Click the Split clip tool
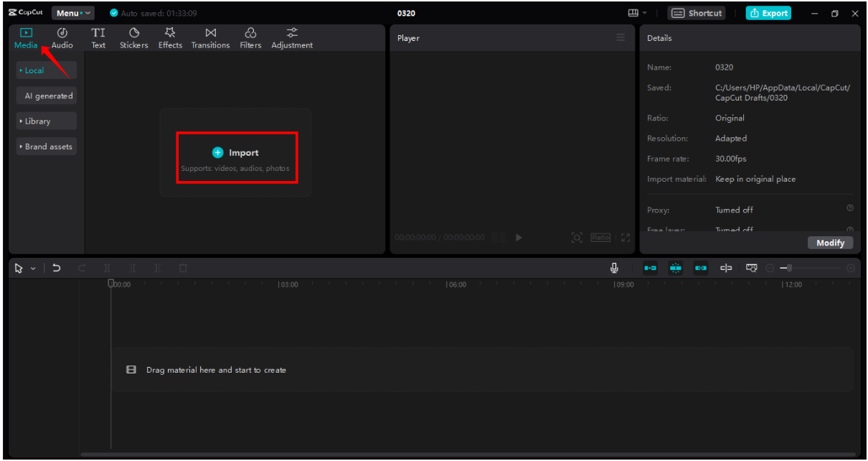This screenshot has height=461, width=868. 108,268
